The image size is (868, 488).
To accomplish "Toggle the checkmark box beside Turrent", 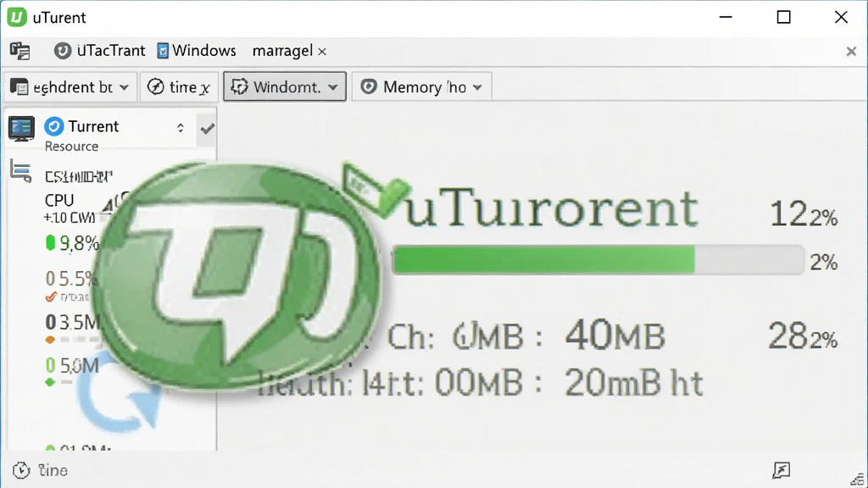I will coord(207,129).
